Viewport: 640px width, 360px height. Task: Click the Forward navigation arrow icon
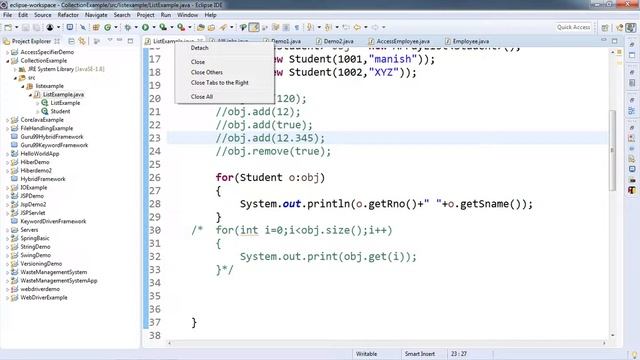coord(375,27)
